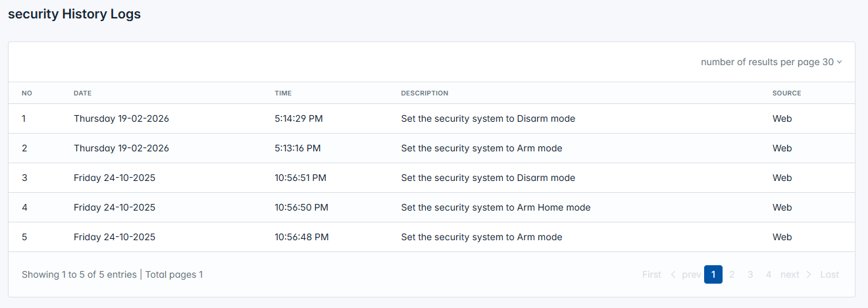Image resolution: width=868 pixels, height=308 pixels.
Task: Click the DATE column header
Action: click(82, 93)
